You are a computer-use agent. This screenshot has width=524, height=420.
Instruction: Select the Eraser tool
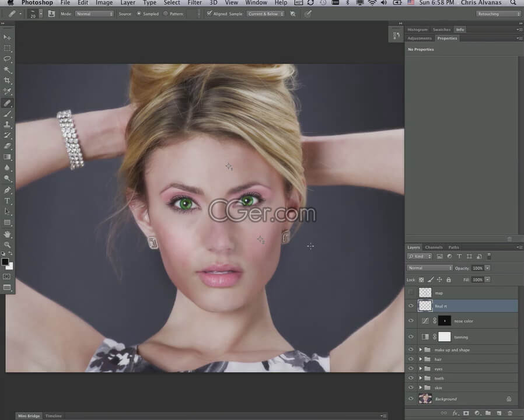pyautogui.click(x=7, y=146)
